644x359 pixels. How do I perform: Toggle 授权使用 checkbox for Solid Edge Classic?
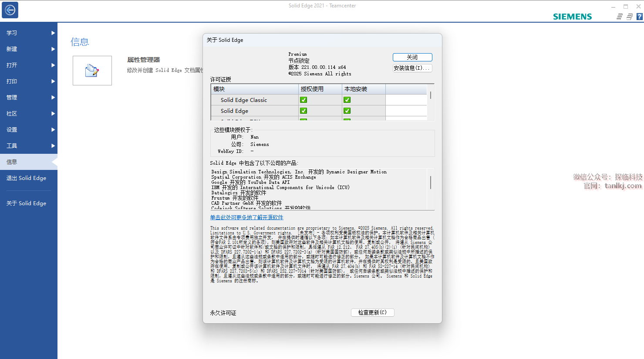point(303,100)
